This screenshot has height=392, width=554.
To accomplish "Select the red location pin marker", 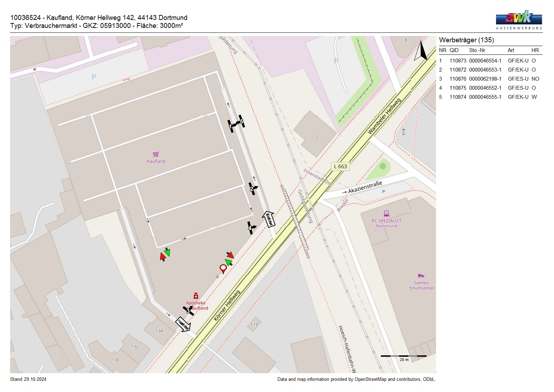I will pos(223,268).
